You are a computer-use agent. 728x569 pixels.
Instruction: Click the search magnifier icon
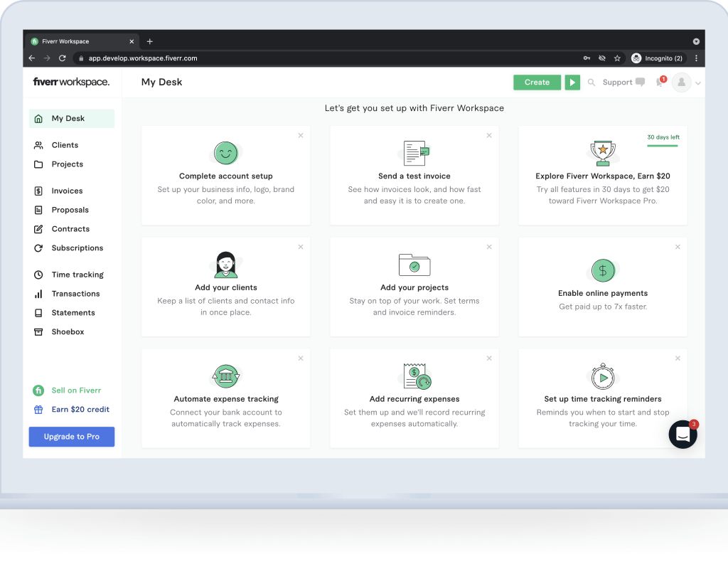[x=591, y=83]
